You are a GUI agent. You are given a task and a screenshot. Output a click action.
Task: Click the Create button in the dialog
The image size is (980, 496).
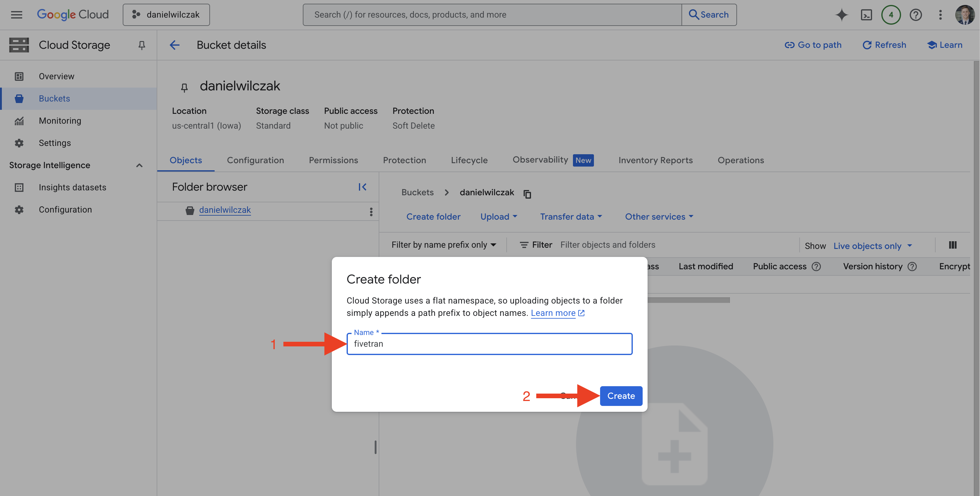click(621, 396)
